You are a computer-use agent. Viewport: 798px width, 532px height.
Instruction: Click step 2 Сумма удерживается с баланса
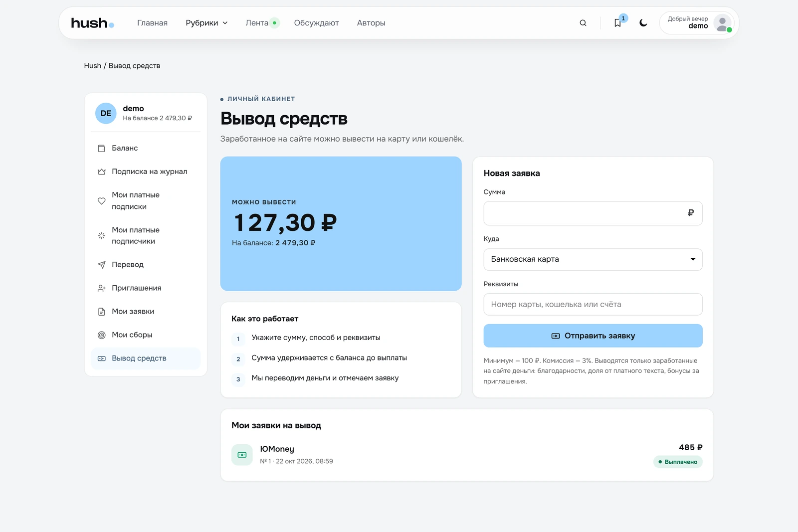(329, 358)
